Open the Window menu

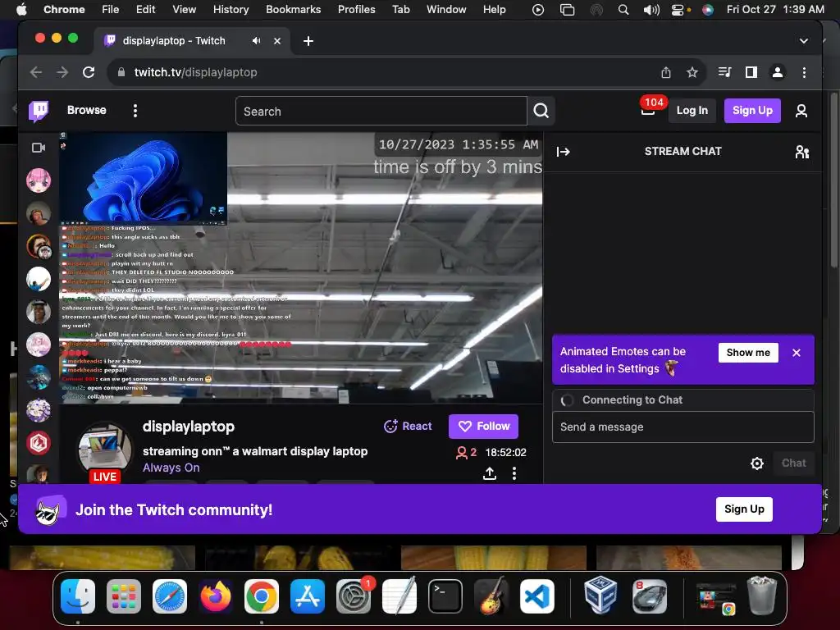click(446, 9)
